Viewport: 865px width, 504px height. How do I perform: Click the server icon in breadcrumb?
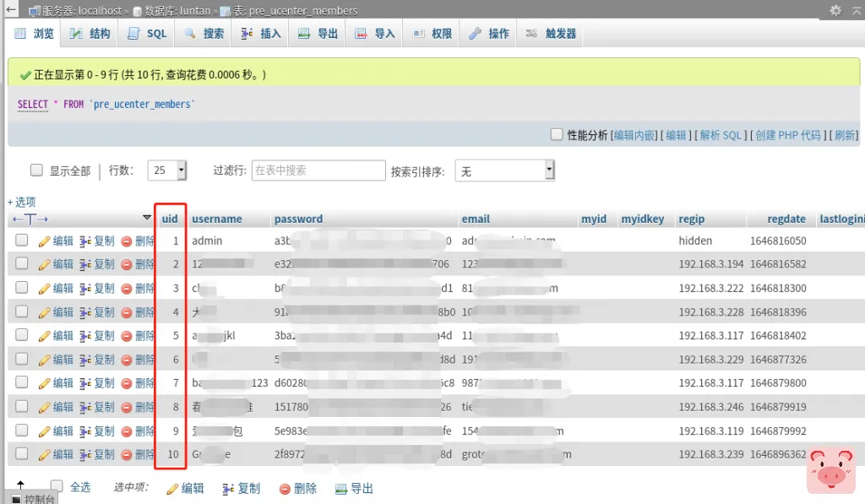tap(34, 11)
